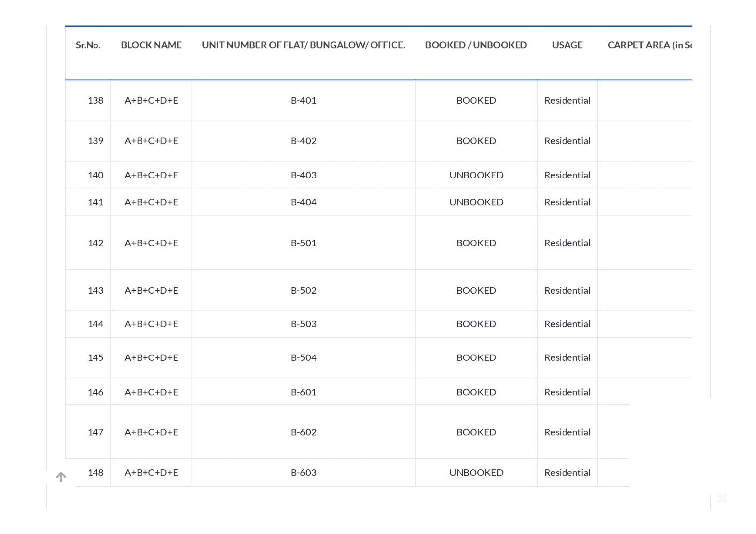The image size is (756, 534).
Task: Click BOOKED status for unit B-402
Action: [476, 141]
